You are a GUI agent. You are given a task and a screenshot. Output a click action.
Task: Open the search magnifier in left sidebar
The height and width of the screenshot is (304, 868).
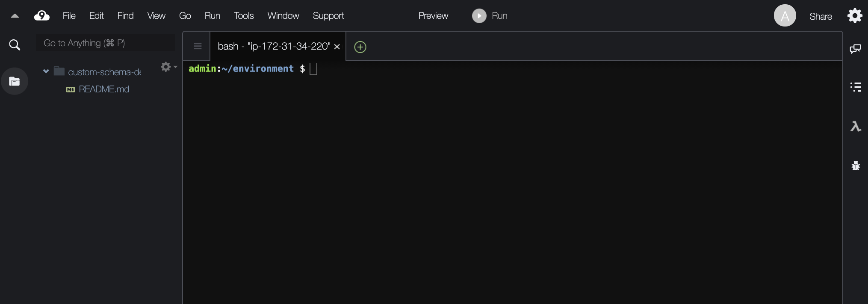tap(15, 44)
